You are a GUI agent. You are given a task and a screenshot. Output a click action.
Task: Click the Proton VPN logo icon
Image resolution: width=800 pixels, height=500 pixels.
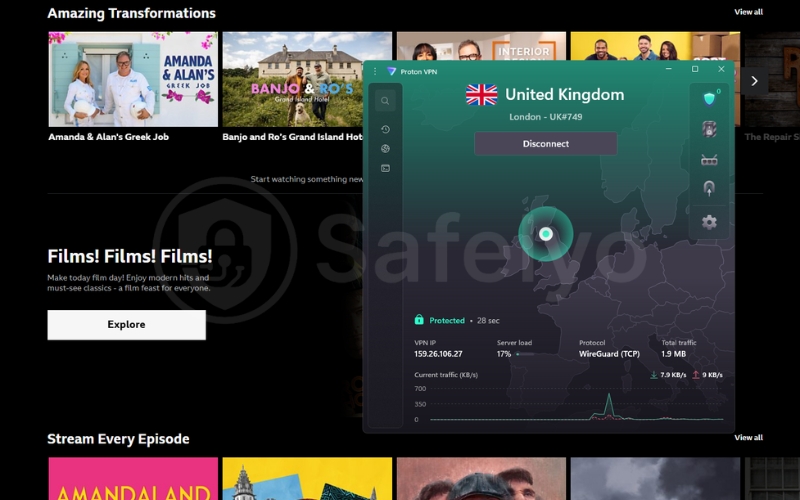tap(391, 71)
